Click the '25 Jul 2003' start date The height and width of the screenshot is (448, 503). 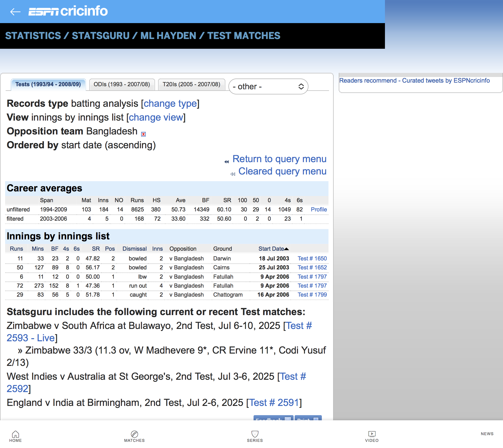coord(274,267)
